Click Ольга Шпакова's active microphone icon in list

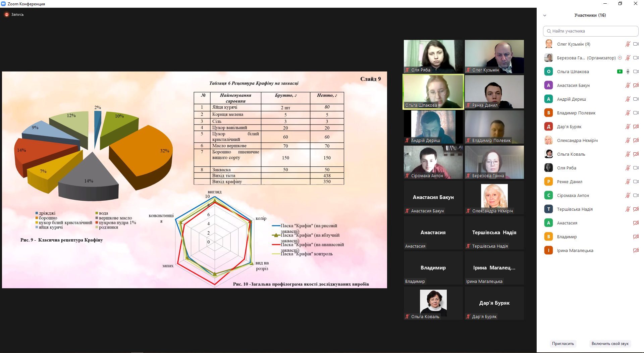click(628, 71)
